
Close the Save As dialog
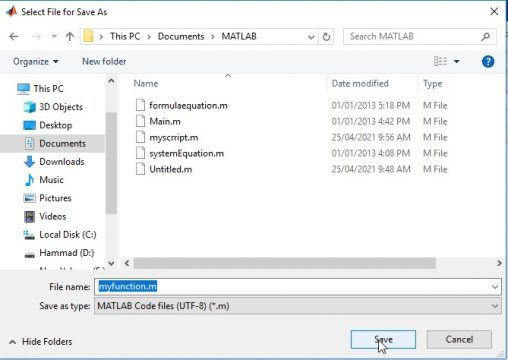pyautogui.click(x=494, y=12)
